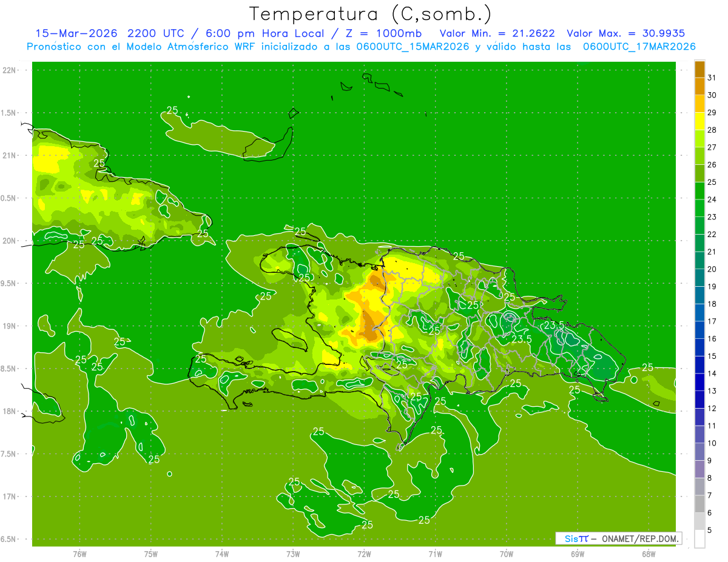The height and width of the screenshot is (562, 728).
Task: Select the gray legend swatch between 6 and 7
Action: coord(699,504)
